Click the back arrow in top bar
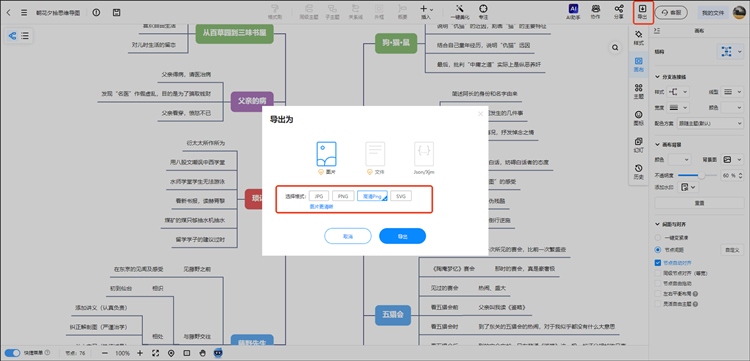 pyautogui.click(x=8, y=13)
